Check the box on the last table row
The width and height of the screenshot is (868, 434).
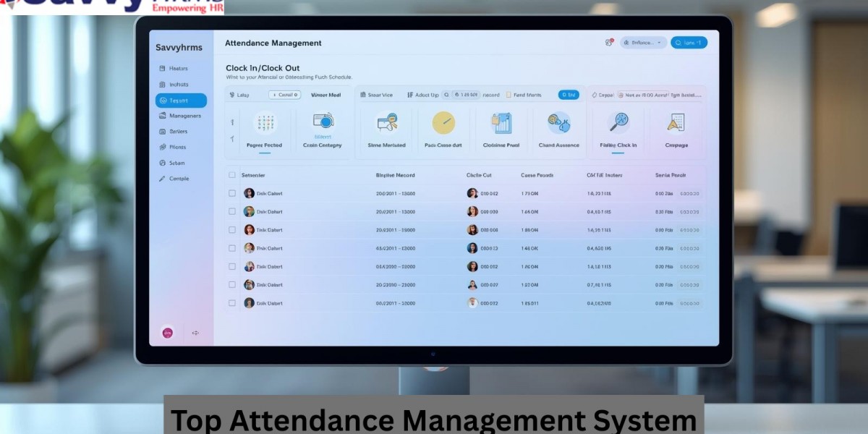point(232,303)
